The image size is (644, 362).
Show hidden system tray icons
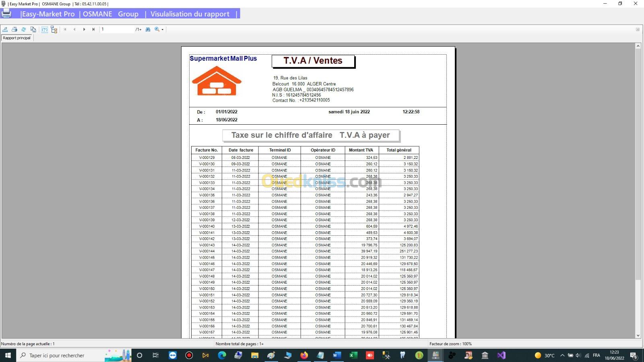(x=562, y=355)
